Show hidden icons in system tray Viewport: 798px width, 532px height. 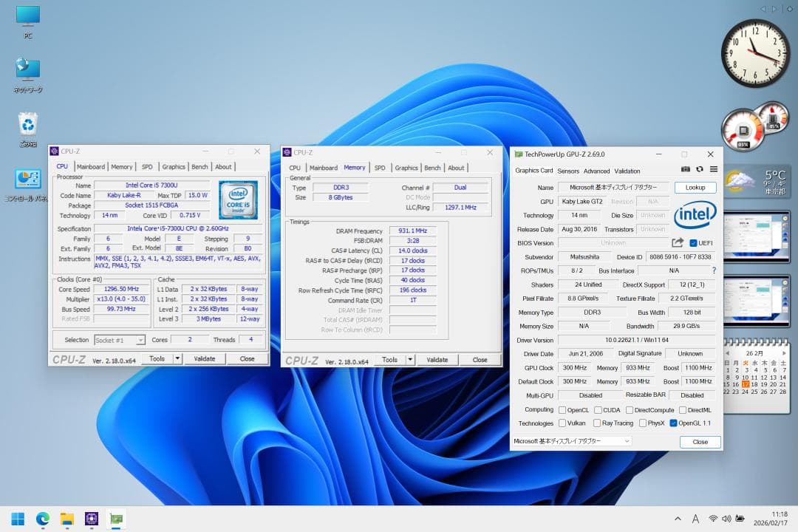coord(678,519)
